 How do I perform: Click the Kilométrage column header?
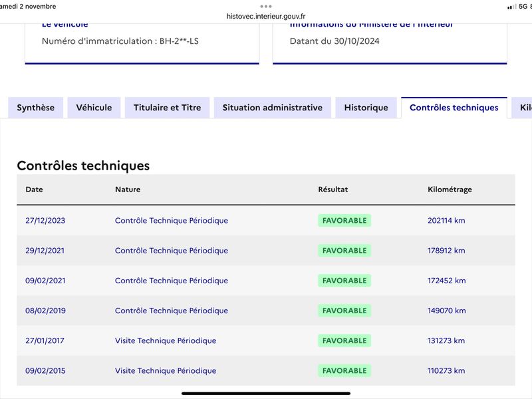tap(450, 190)
